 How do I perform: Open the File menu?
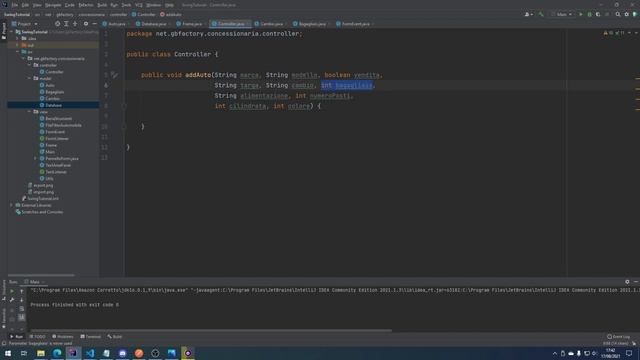pos(15,5)
